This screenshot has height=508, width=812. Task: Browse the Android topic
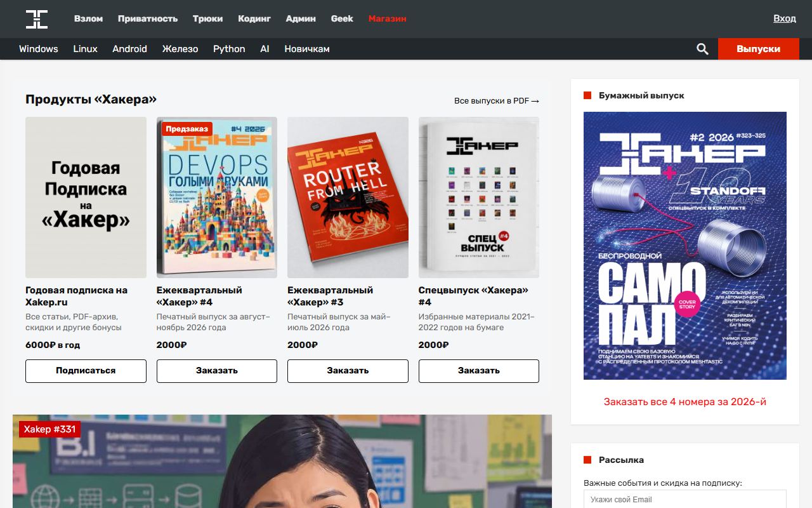tap(130, 49)
